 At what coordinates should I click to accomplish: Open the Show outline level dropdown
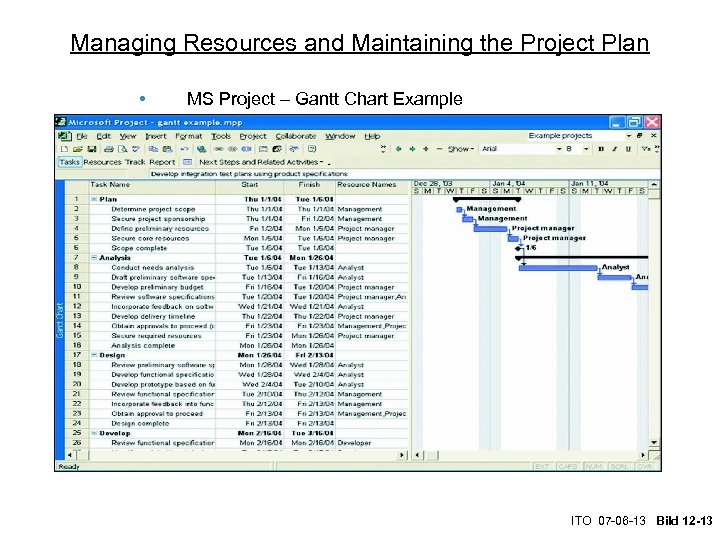(461, 149)
